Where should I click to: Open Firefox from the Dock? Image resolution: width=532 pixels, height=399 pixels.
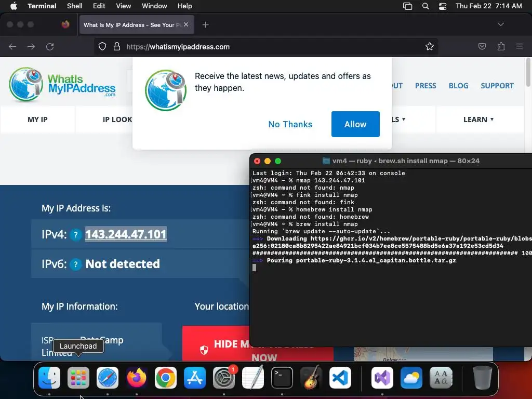point(137,378)
